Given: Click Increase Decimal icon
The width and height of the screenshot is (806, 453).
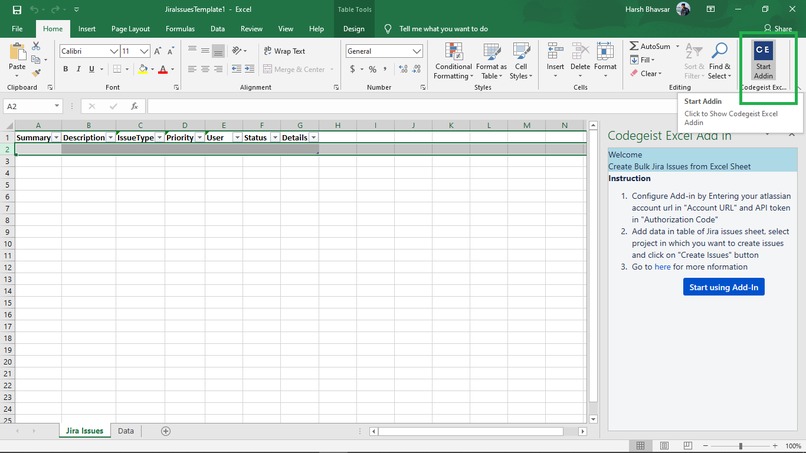Looking at the screenshot, I should click(403, 69).
